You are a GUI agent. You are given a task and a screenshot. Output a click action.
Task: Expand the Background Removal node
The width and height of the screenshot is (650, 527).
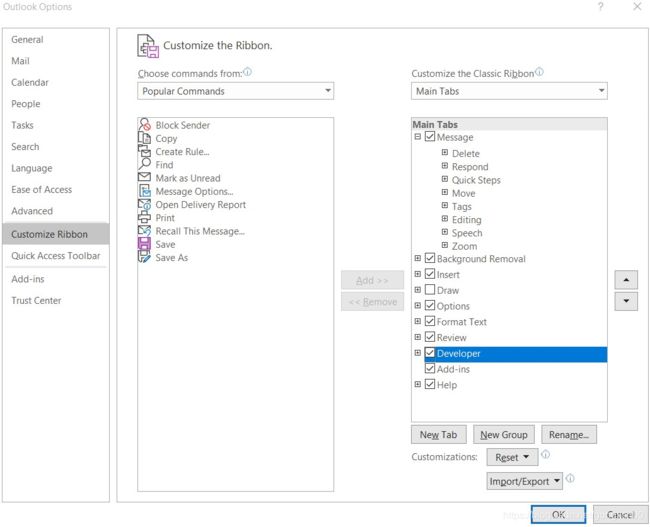(418, 258)
